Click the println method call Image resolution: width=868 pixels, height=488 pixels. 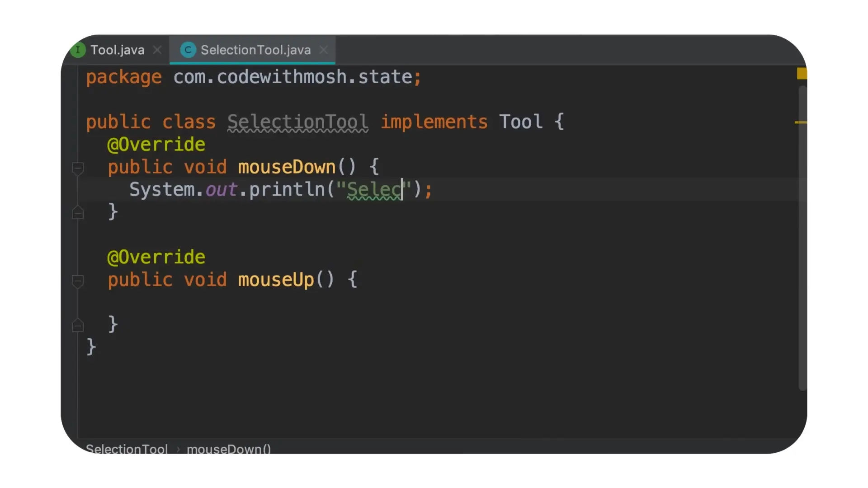click(287, 189)
